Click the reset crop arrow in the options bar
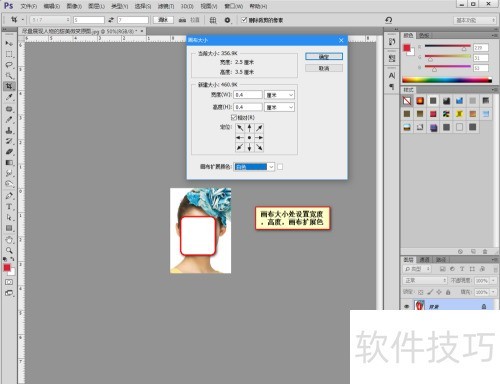The width and height of the screenshot is (500, 384). (389, 20)
